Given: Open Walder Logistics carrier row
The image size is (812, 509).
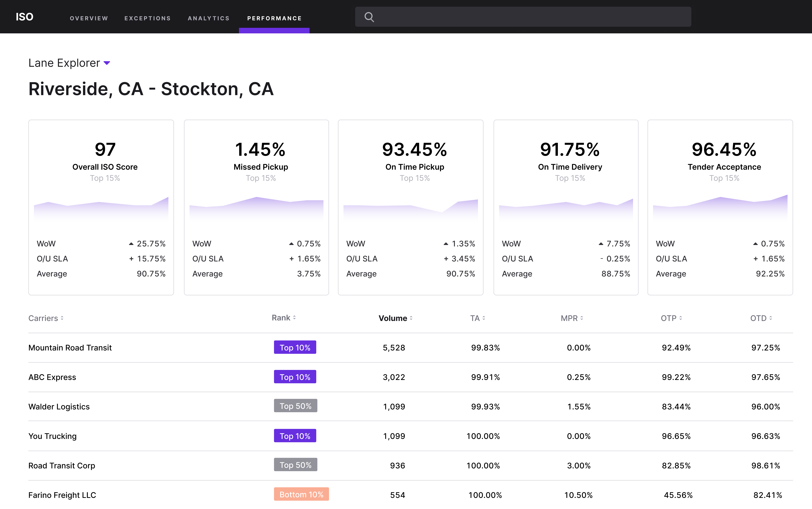Looking at the screenshot, I should pos(411,406).
